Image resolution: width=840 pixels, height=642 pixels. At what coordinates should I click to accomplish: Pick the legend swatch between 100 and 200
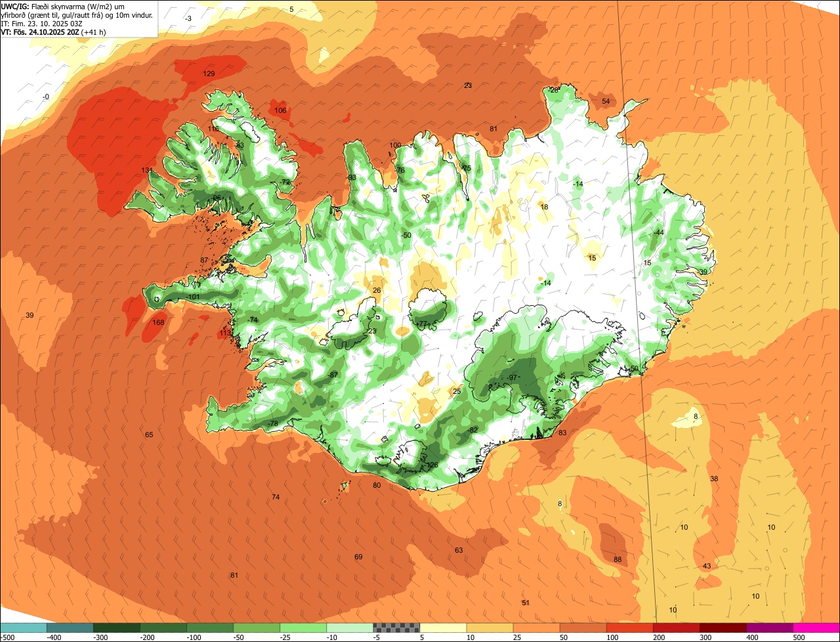point(629,628)
